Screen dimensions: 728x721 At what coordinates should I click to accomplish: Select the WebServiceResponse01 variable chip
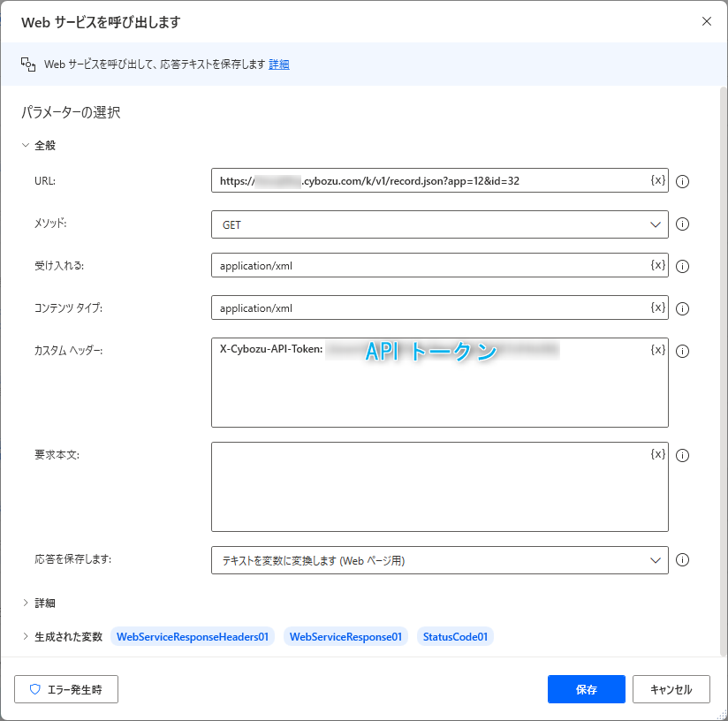346,636
